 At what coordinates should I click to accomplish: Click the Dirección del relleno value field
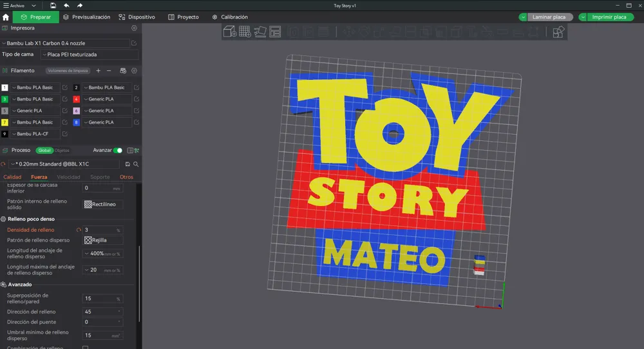102,312
